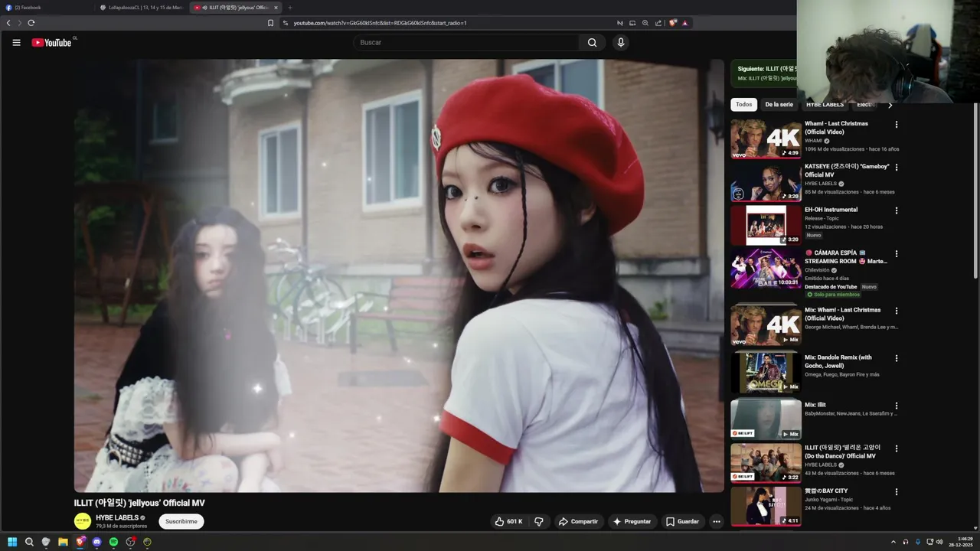This screenshot has width=980, height=551.
Task: Open Wham! Last Christmas video thumbnail
Action: (x=766, y=139)
